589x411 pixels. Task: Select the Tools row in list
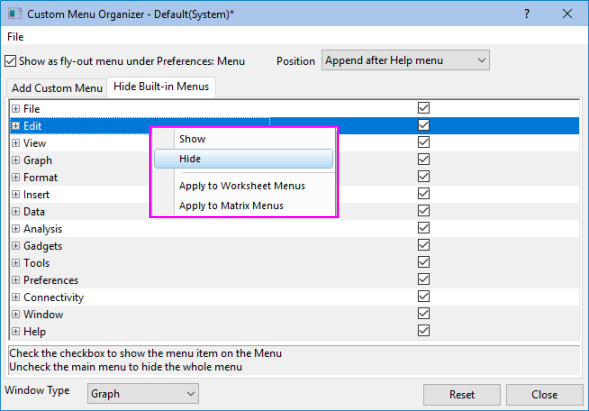point(295,263)
